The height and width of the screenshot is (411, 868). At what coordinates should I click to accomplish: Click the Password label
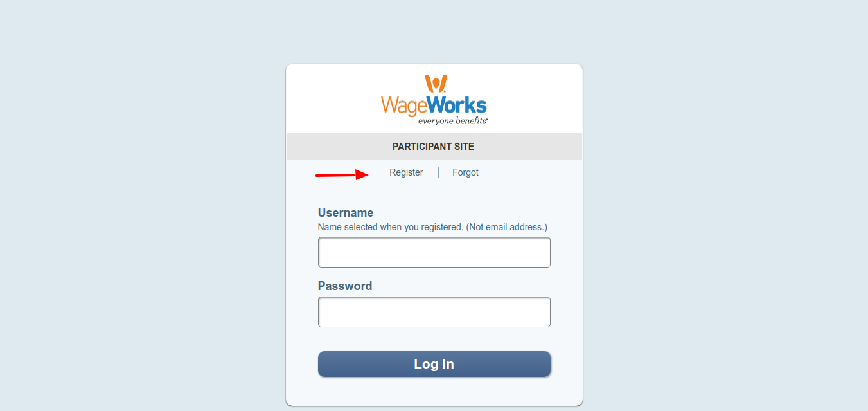(x=345, y=286)
